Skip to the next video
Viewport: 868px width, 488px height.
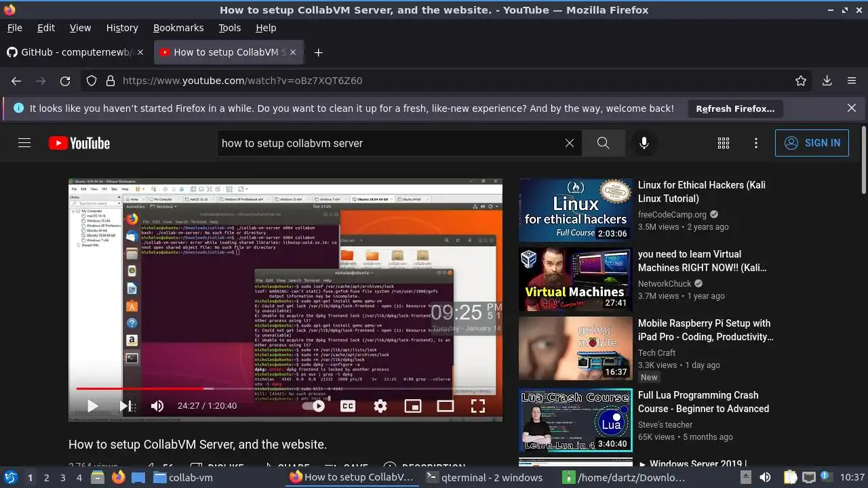point(125,406)
